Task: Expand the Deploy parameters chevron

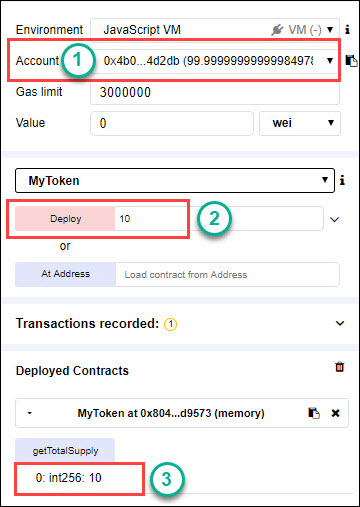Action: pos(335,219)
